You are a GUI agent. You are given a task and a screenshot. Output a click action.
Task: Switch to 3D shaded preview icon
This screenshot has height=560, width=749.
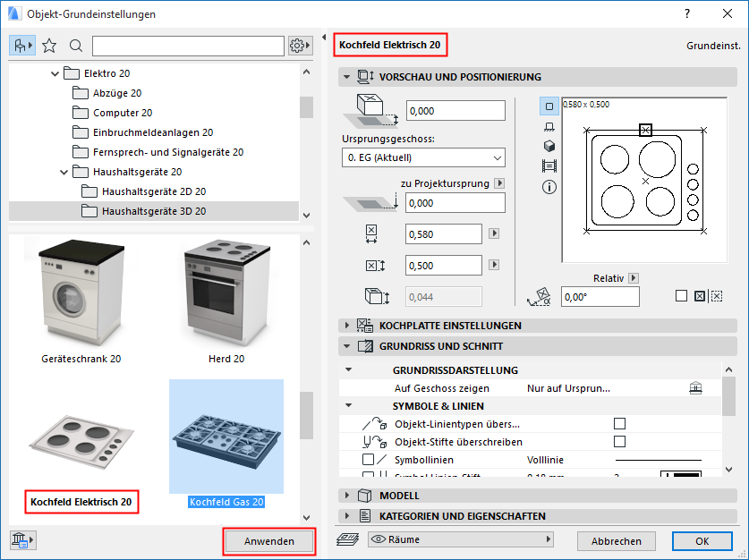click(x=549, y=146)
